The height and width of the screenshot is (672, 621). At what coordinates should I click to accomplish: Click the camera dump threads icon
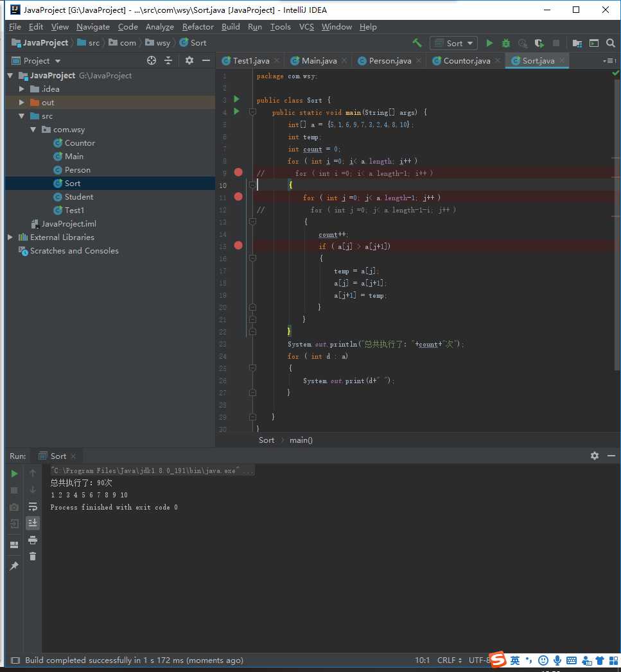coord(14,507)
